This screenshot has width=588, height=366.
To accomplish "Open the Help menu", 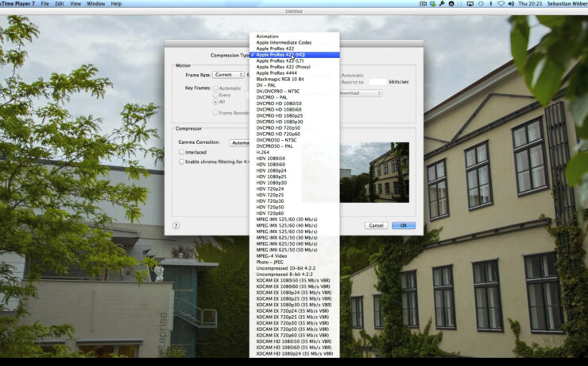I will 116,4.
